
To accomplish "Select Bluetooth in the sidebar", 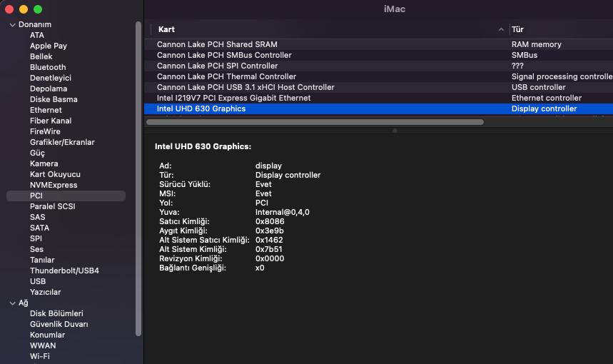I will (x=48, y=67).
